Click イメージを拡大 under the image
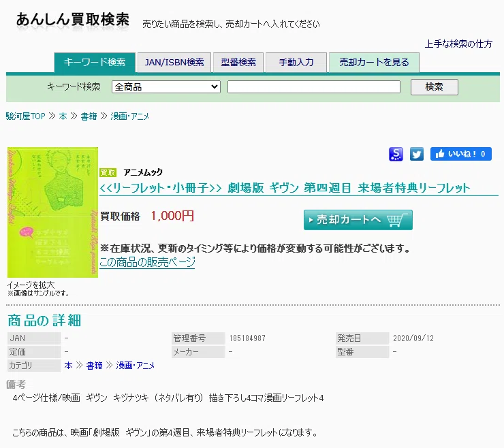The height and width of the screenshot is (448, 504). pos(31,285)
